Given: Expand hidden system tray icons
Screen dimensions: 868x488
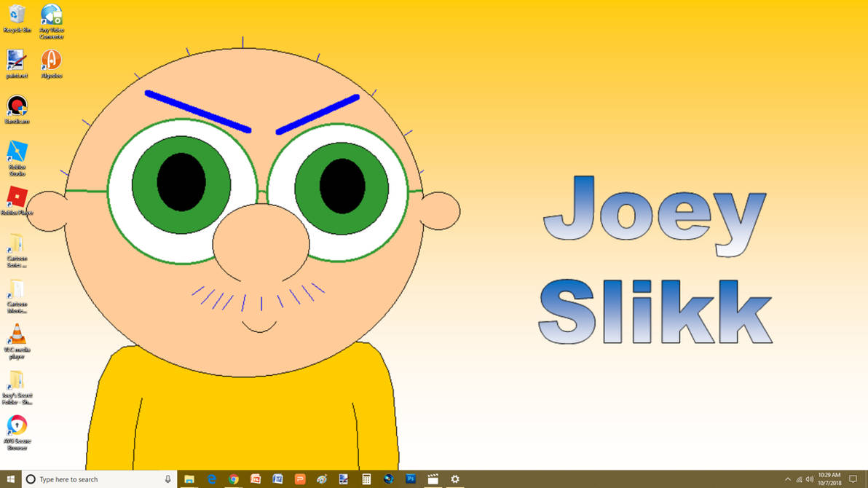Looking at the screenshot, I should click(x=788, y=479).
